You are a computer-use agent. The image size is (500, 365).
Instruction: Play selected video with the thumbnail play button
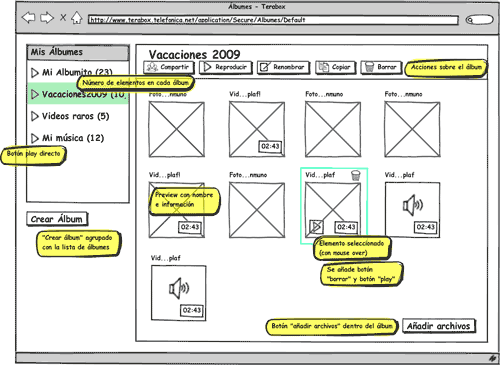(x=316, y=227)
